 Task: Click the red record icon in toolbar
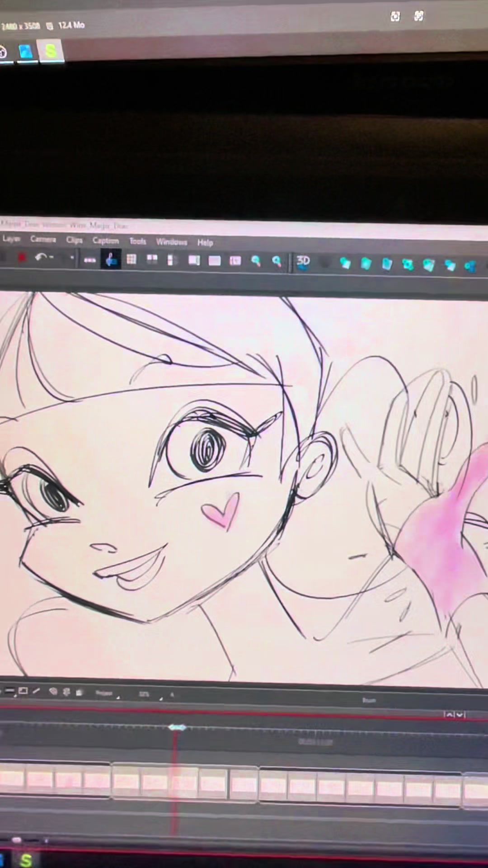coord(21,257)
